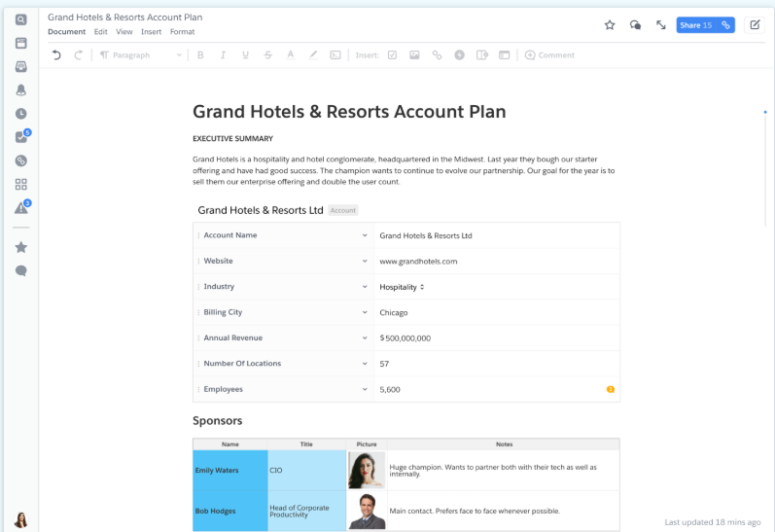
Task: Click the Share 15 button
Action: [696, 24]
